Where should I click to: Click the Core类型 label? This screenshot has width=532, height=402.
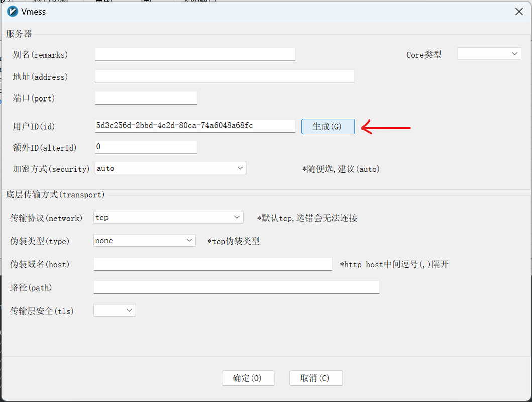(x=424, y=55)
